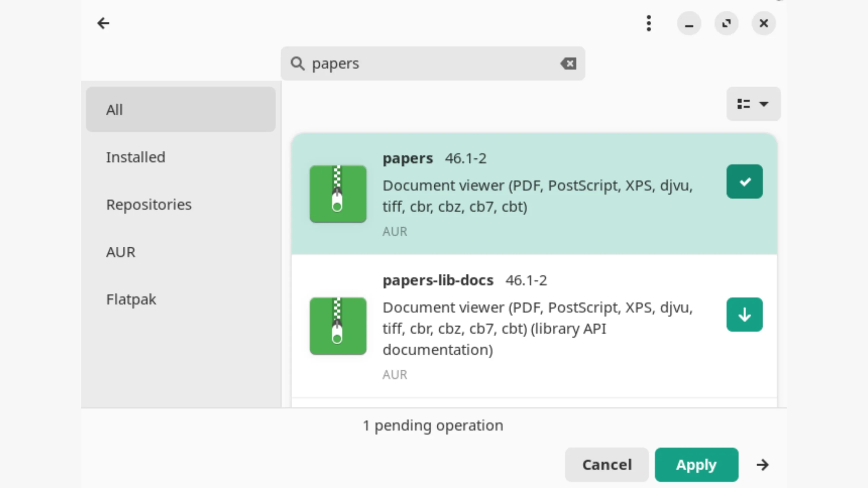
Task: Select the Flatpak category
Action: (181, 299)
